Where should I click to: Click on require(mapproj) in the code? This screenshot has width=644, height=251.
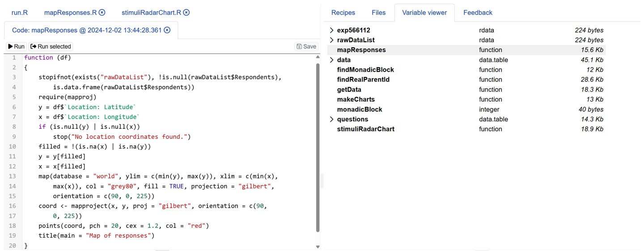point(68,97)
